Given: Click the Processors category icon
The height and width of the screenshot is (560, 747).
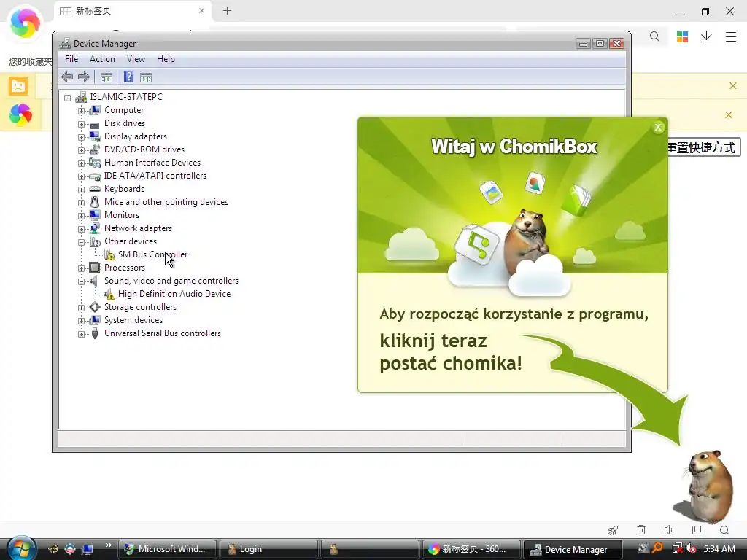Looking at the screenshot, I should (95, 268).
